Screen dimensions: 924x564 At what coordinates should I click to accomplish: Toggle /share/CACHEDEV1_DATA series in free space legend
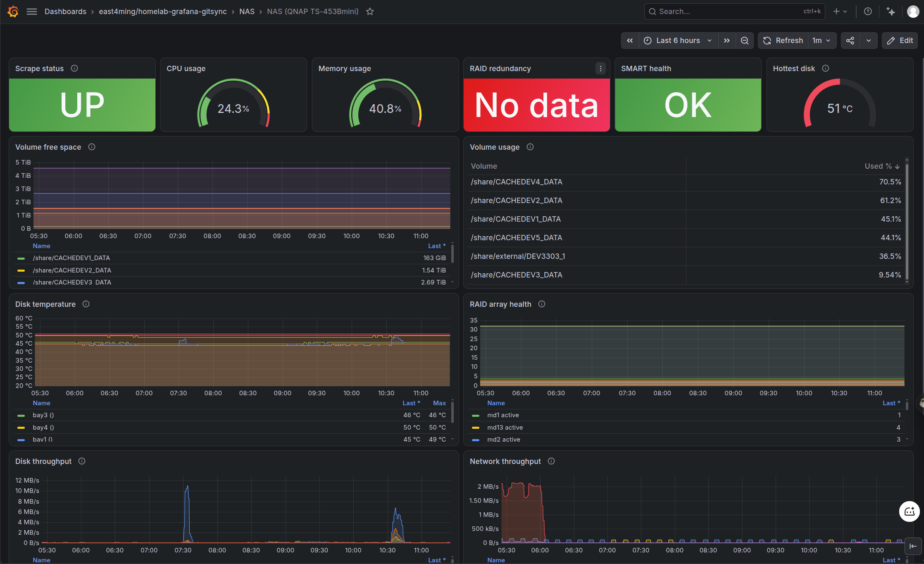pyautogui.click(x=71, y=258)
